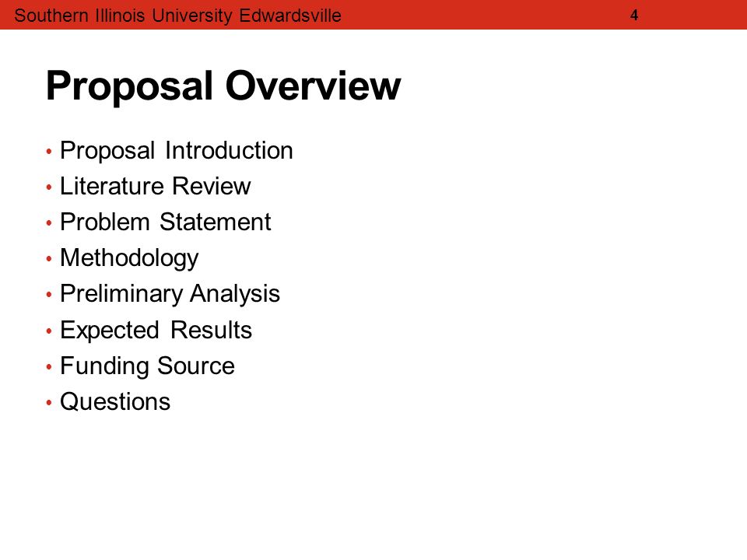Click the 'Literature Review' bullet
This screenshot has height=560, width=747.
pyautogui.click(x=156, y=186)
